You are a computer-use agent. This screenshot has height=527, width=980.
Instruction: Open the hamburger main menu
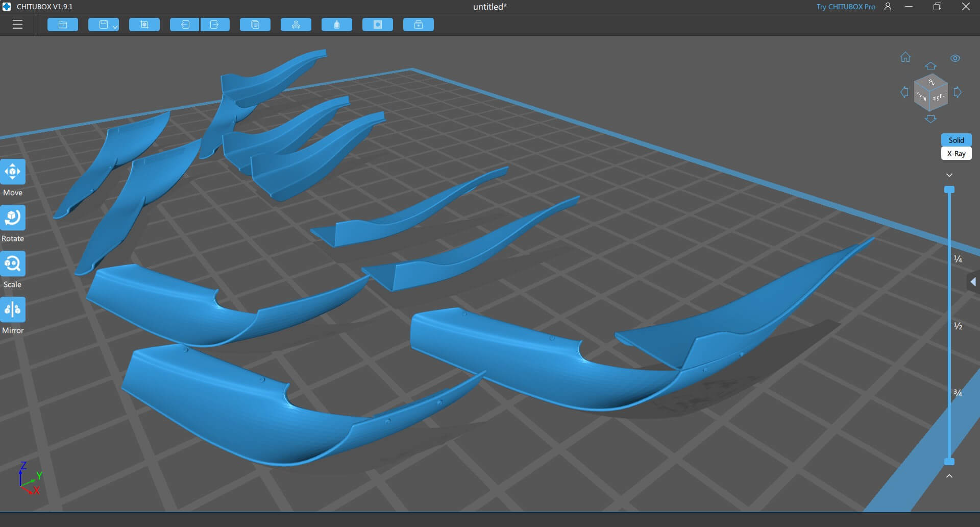tap(18, 25)
